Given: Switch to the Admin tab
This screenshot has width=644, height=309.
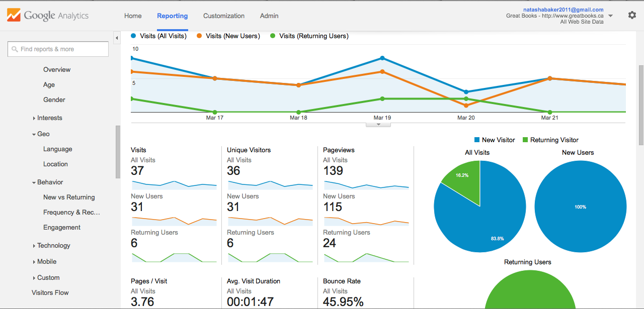Looking at the screenshot, I should pyautogui.click(x=269, y=16).
